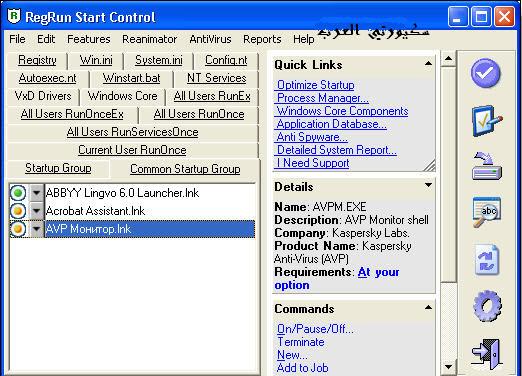Open Windows Core Components link

click(x=342, y=111)
